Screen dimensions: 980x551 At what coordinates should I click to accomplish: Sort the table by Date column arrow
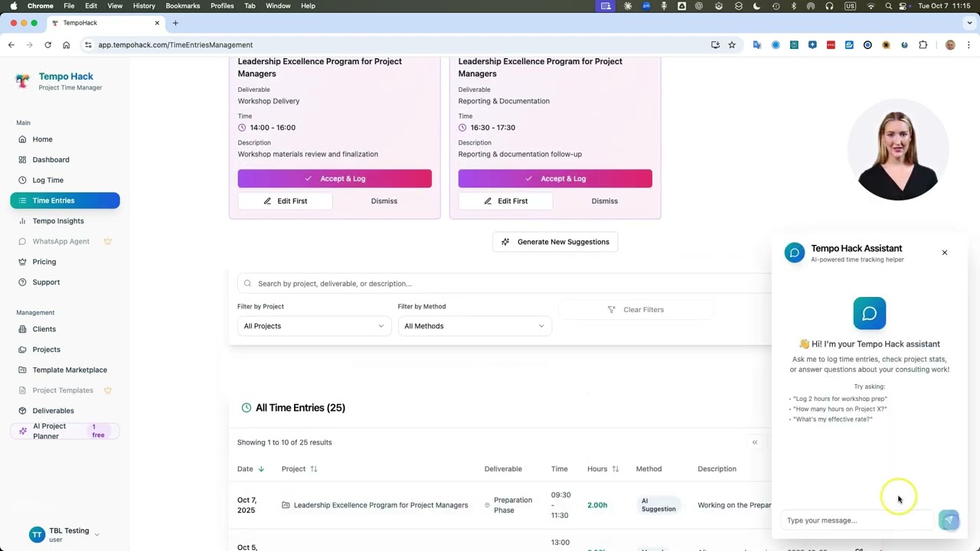pos(261,469)
